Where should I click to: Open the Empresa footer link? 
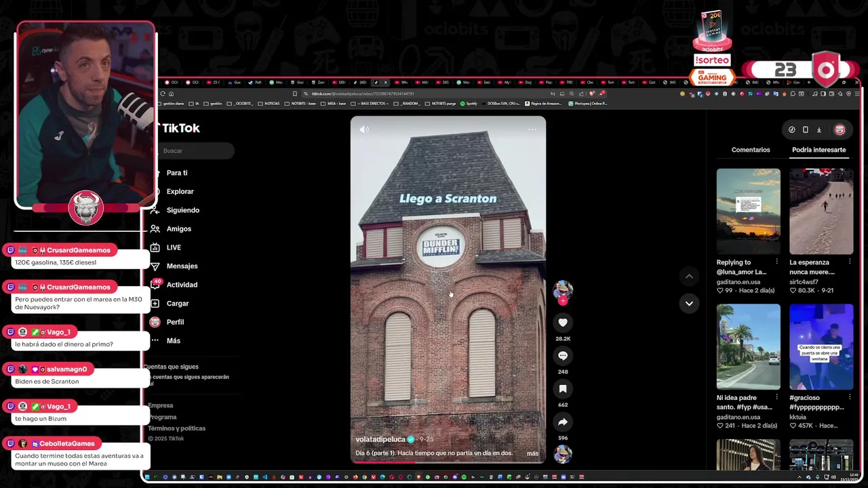161,405
